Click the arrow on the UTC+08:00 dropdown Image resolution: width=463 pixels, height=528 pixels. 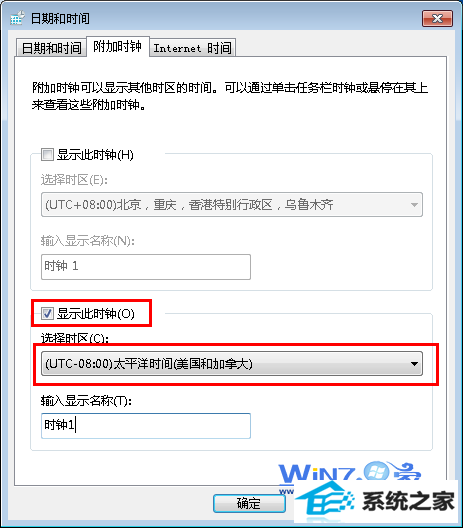pos(415,204)
